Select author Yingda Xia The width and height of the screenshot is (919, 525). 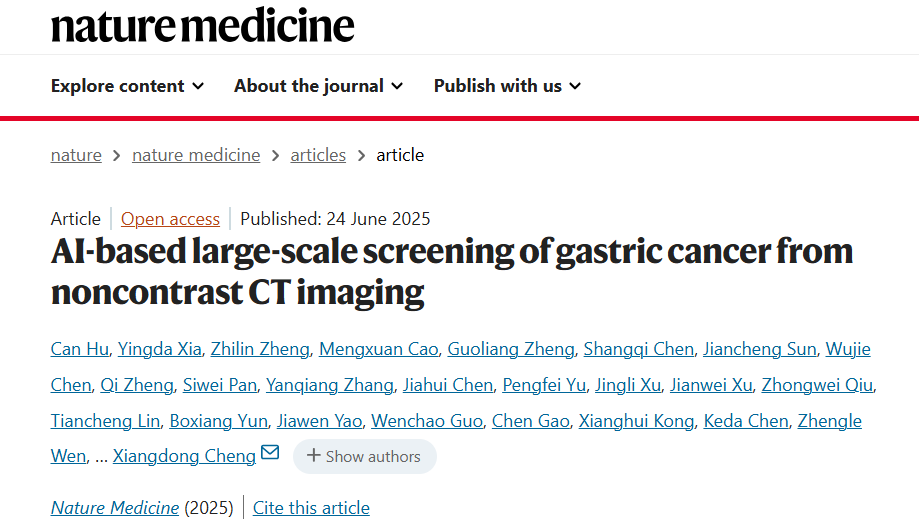pos(160,349)
